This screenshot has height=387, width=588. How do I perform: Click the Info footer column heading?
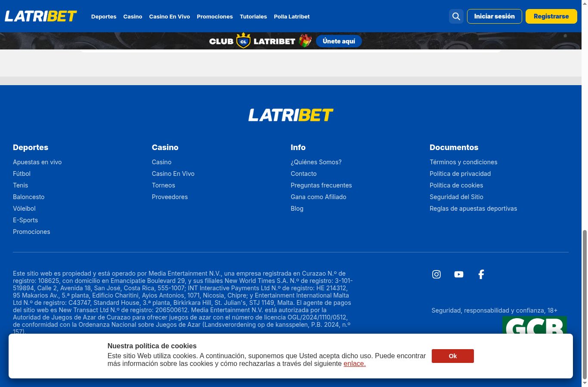point(298,147)
